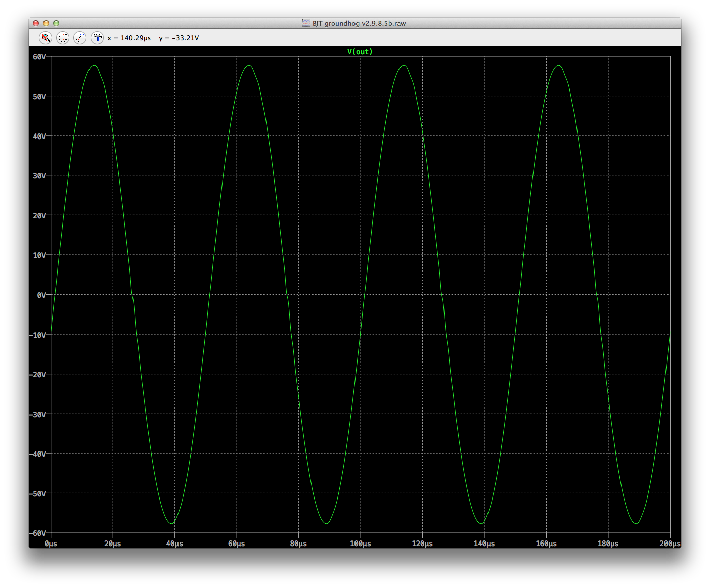Screen dimensions: 710x588
Task: Click the -30V vertical axis label
Action: (38, 414)
